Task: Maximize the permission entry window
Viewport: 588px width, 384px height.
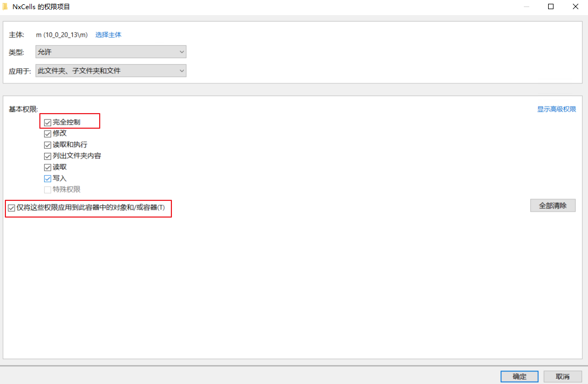Action: pos(551,6)
